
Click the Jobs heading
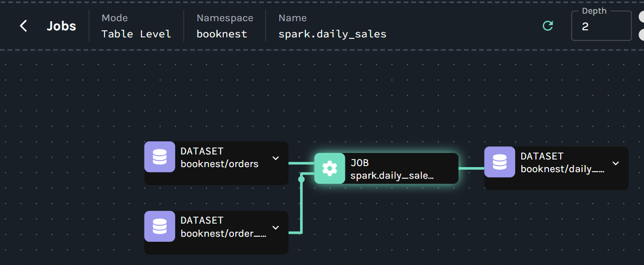(x=61, y=26)
